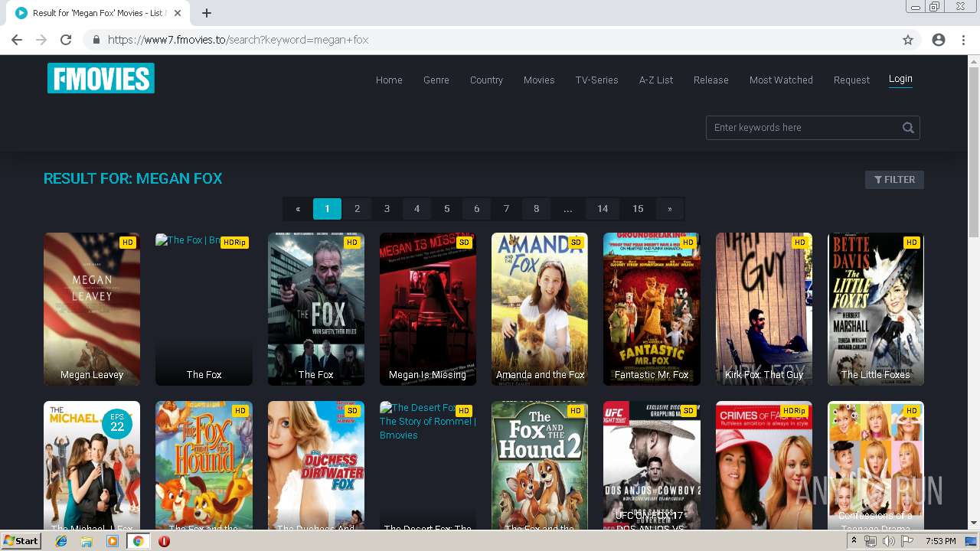Open the Filter options
980x551 pixels.
point(894,180)
